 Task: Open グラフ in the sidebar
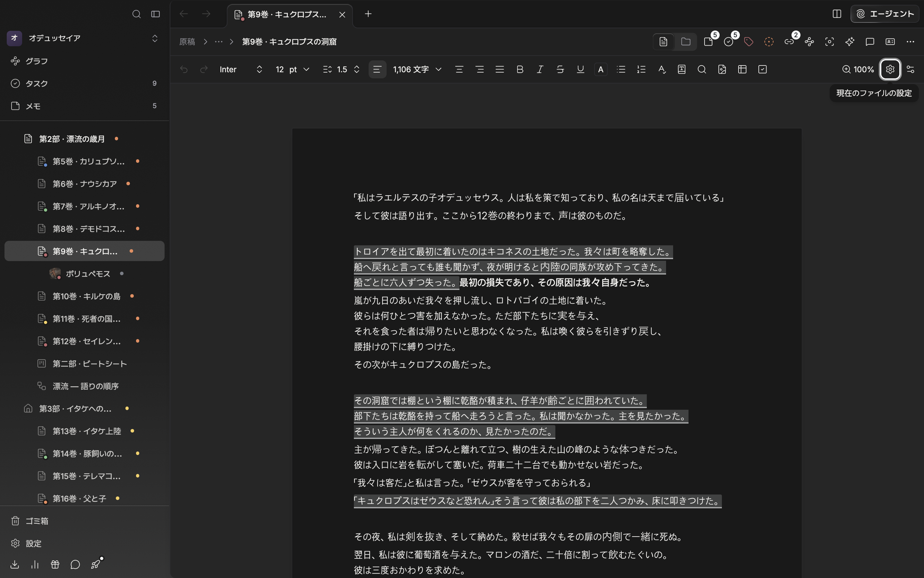84,61
